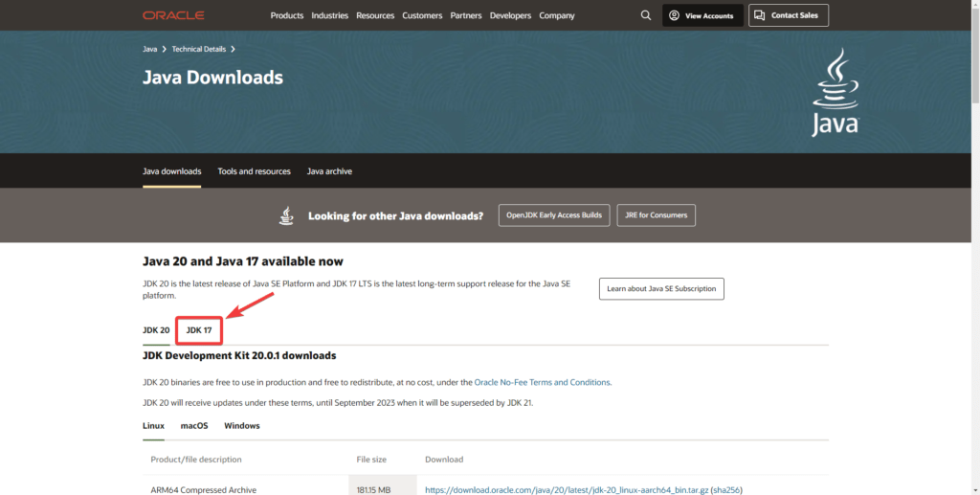
Task: Select the JDK 20 tab
Action: coord(156,330)
